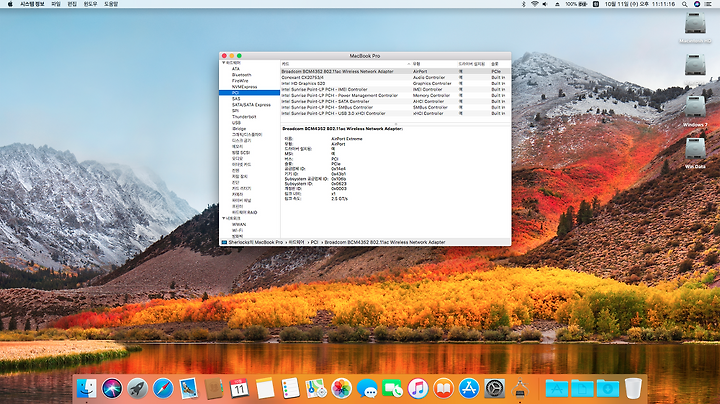
Task: Click System Information chip icon in Dock
Action: coord(520,388)
